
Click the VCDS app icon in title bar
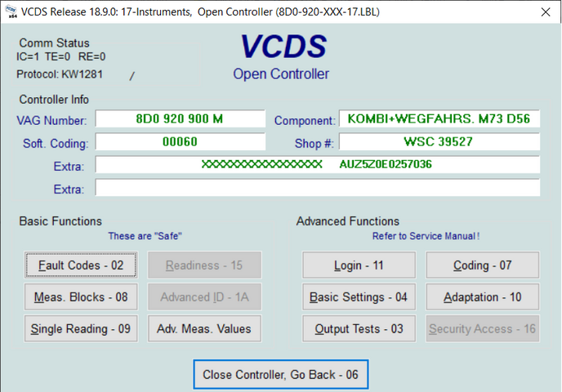(x=11, y=11)
